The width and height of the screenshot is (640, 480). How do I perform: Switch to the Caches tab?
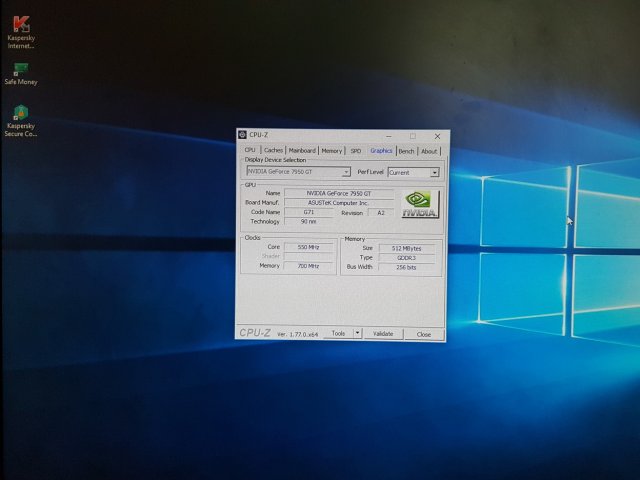[273, 150]
